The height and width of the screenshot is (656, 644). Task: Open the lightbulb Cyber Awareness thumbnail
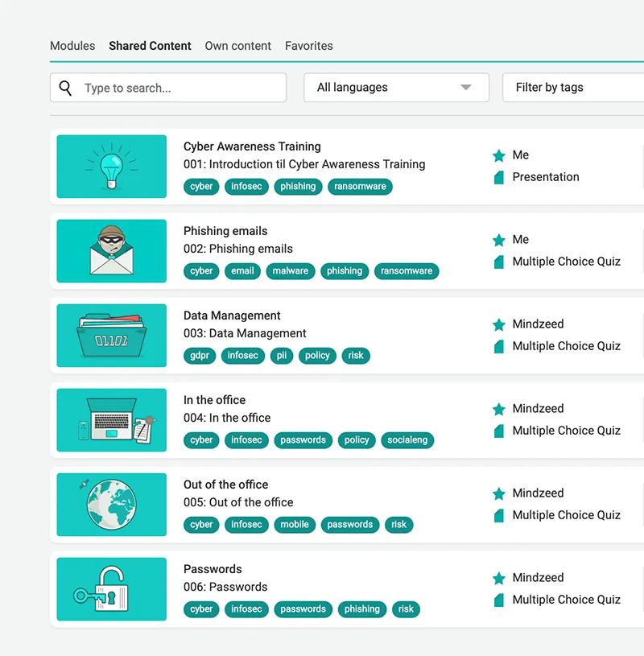(112, 167)
